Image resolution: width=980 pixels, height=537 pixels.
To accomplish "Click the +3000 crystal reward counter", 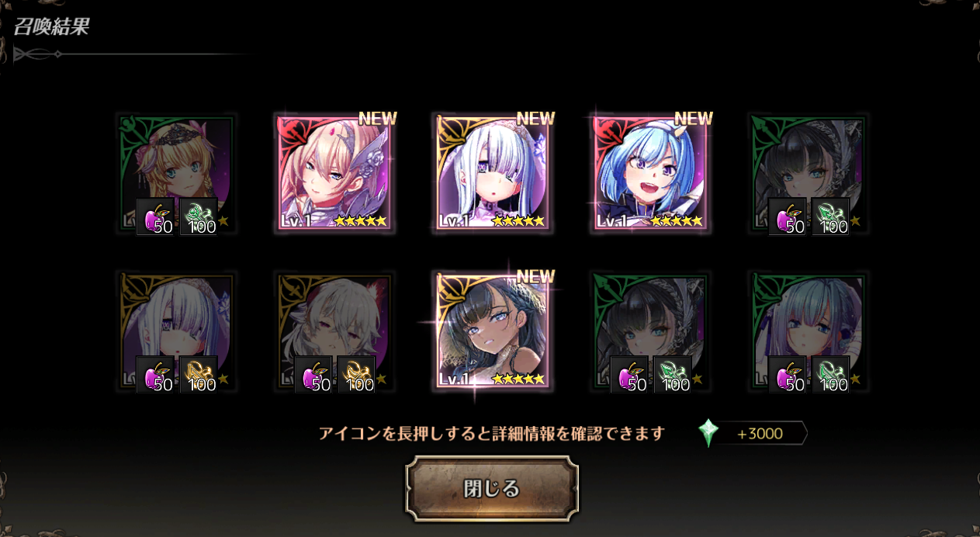I will 760,434.
